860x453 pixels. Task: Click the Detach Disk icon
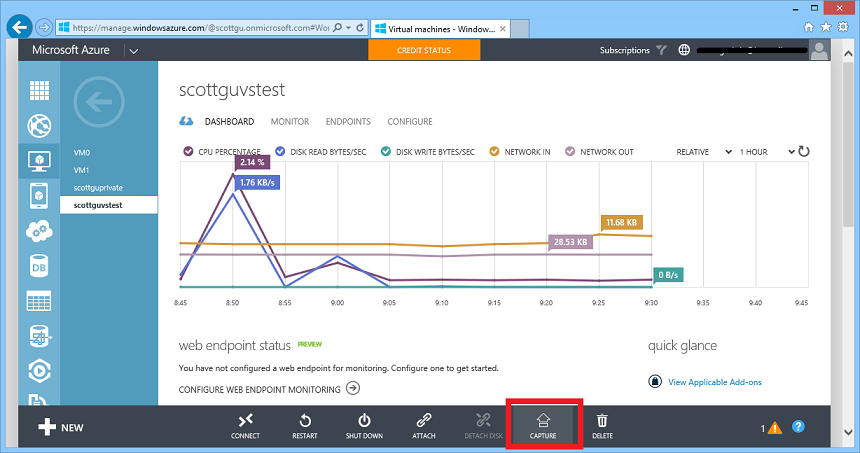(x=483, y=421)
